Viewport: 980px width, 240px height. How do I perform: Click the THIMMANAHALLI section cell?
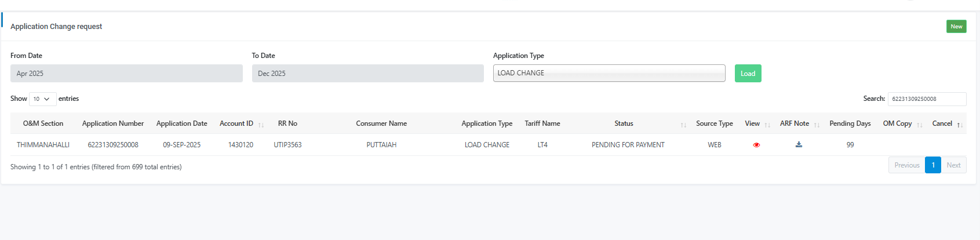click(x=43, y=145)
